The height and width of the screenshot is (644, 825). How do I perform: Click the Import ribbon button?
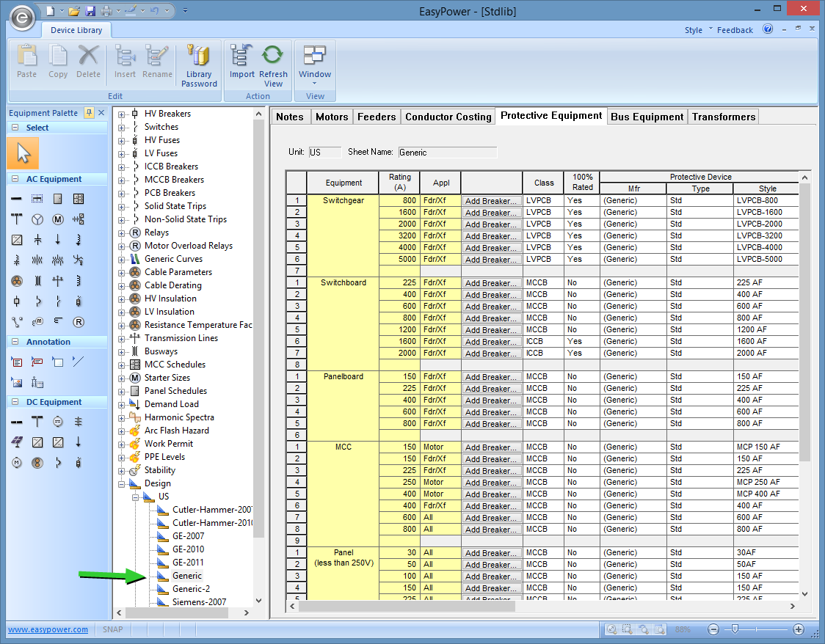pyautogui.click(x=241, y=62)
